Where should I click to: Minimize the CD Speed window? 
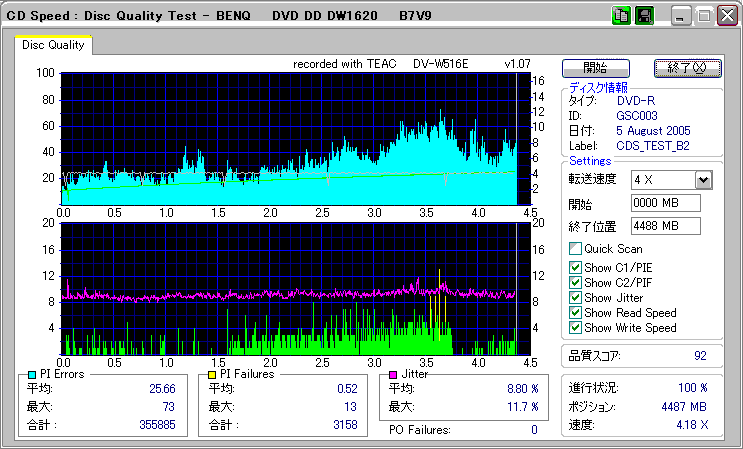[x=681, y=17]
